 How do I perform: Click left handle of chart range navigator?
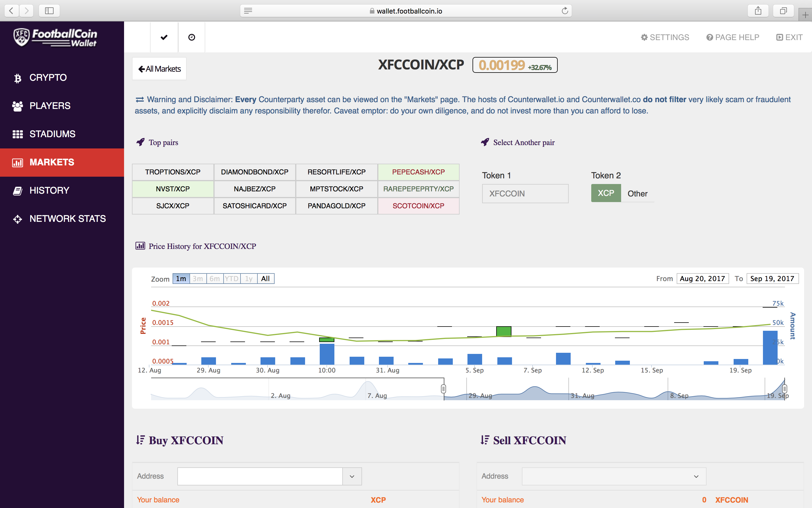(443, 389)
